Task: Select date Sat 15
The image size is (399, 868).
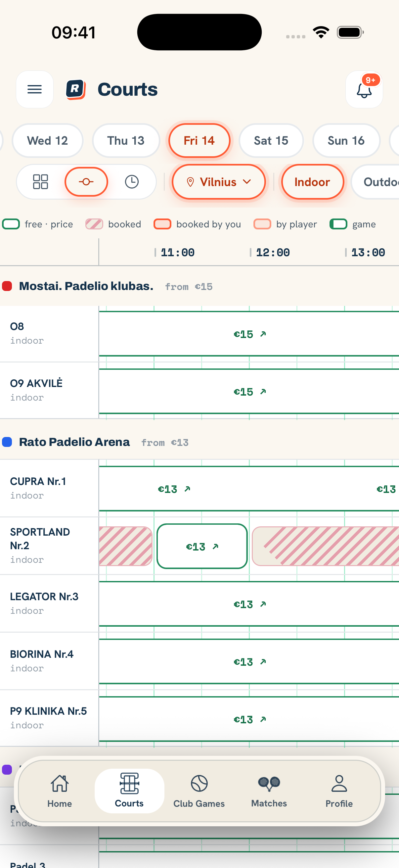Action: (x=271, y=140)
